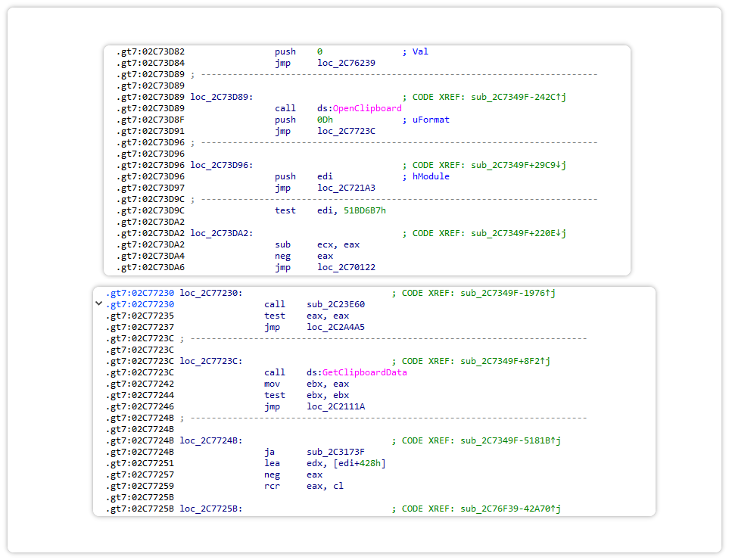Viewport: 729px width, 560px height.
Task: Go to jump target loc_2C2A4A5
Action: tap(335, 327)
